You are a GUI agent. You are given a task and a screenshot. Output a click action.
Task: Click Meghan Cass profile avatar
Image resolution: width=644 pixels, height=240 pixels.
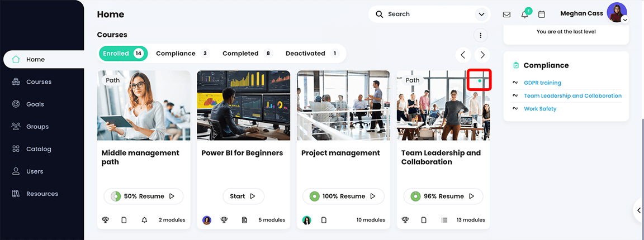pos(617,12)
